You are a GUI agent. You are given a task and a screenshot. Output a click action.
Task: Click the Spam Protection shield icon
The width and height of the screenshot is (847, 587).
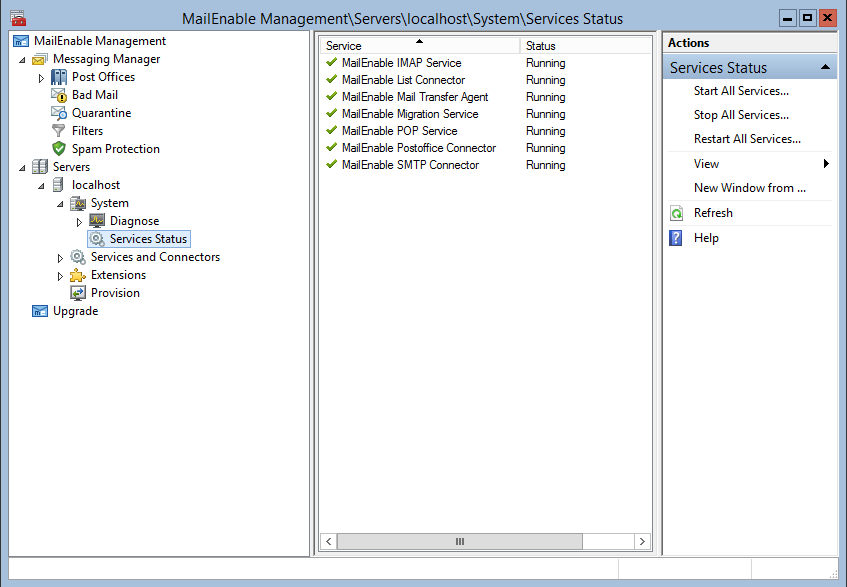59,149
